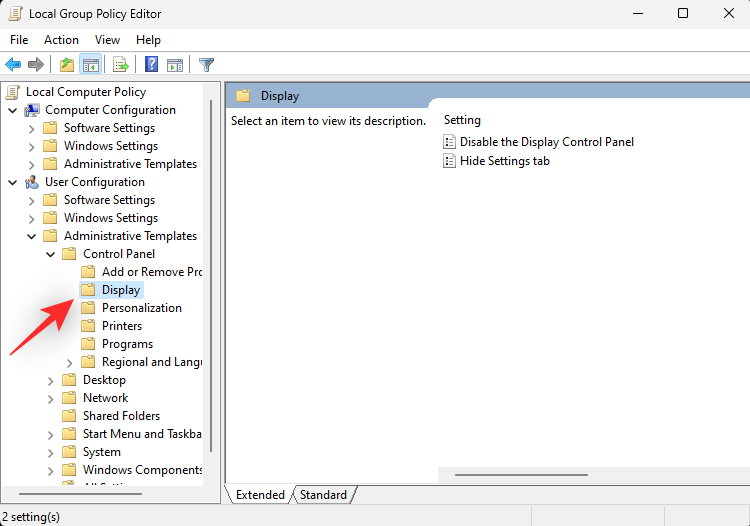Expand the Desktop tree folder

[51, 380]
